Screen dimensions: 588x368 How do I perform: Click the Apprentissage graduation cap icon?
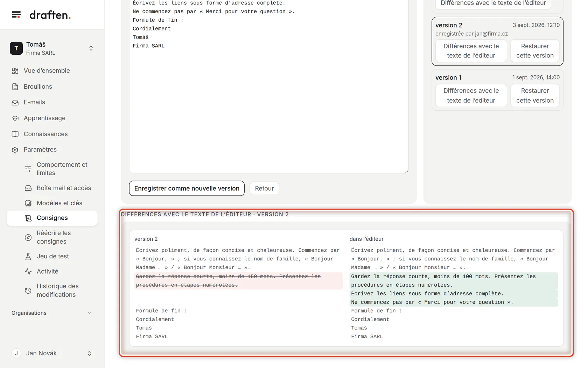[x=15, y=118]
